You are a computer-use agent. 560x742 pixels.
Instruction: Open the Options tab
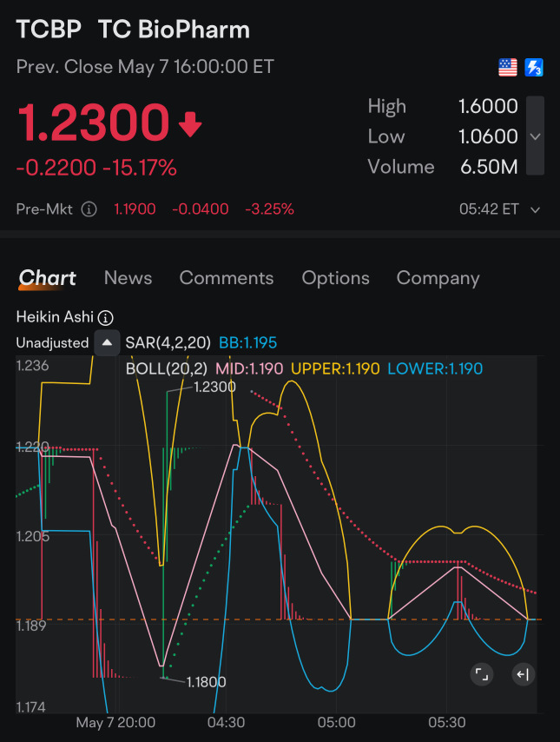pyautogui.click(x=335, y=278)
